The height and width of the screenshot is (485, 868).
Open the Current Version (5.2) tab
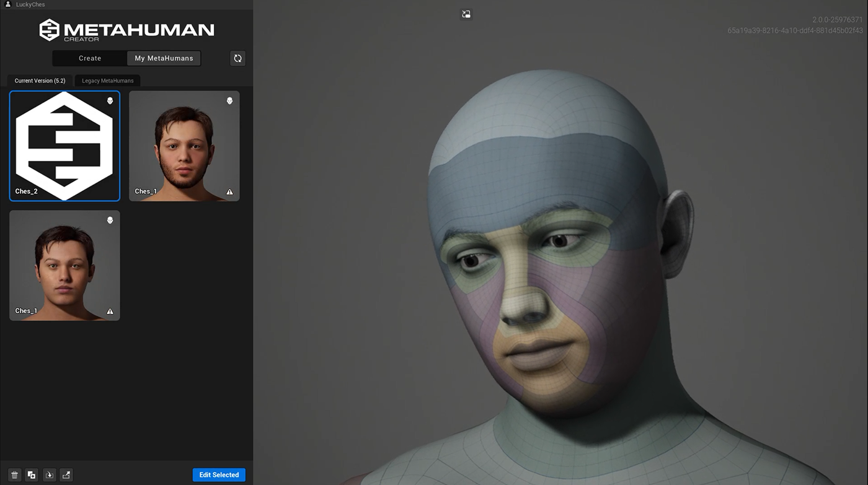point(40,81)
